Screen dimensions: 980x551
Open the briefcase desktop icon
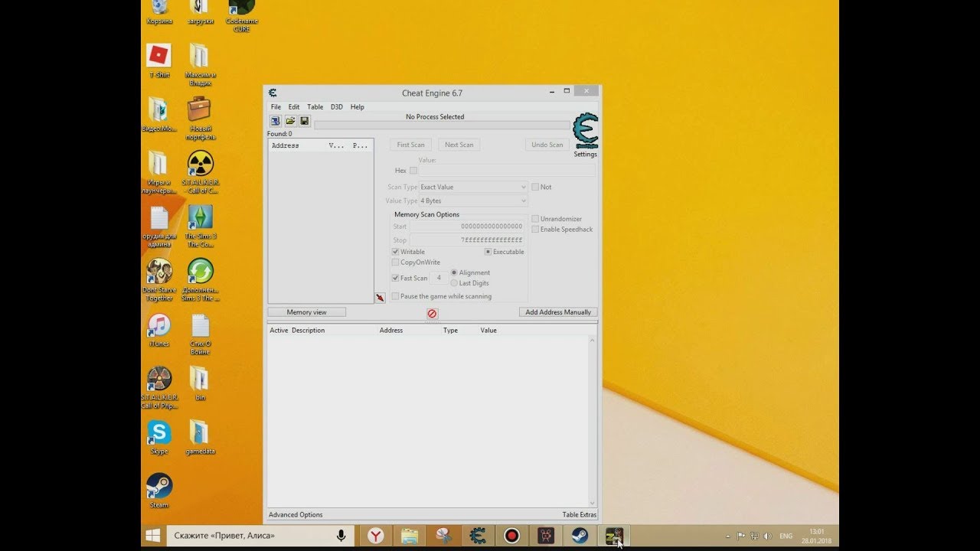200,119
